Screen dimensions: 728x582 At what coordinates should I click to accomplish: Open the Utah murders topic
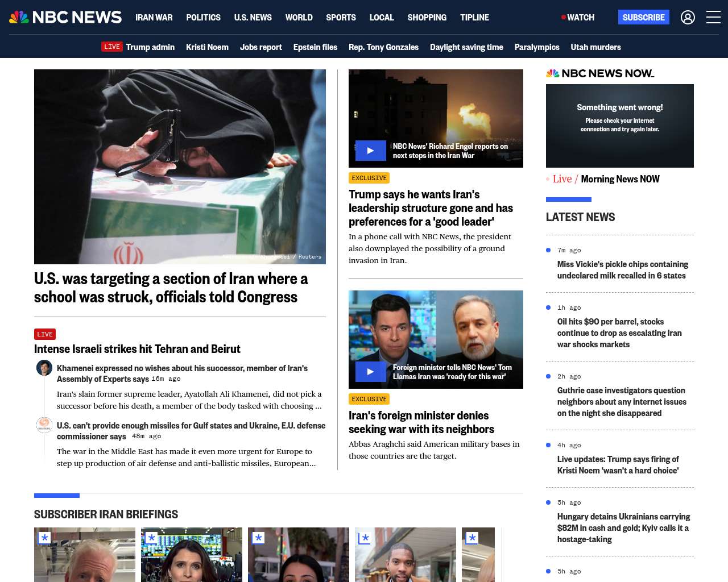coord(596,47)
